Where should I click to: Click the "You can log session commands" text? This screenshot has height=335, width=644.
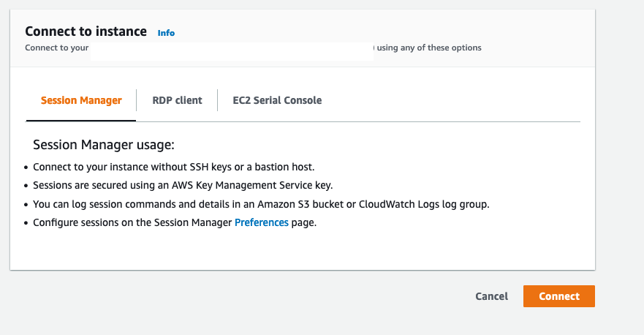pyautogui.click(x=100, y=204)
